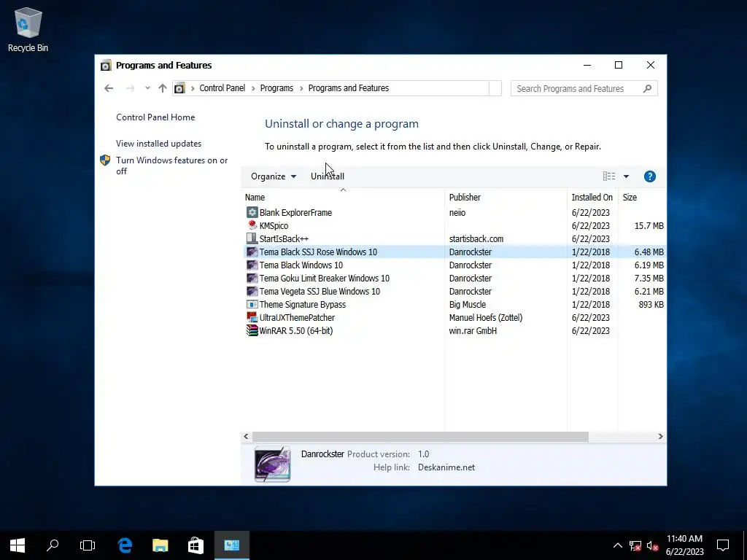The width and height of the screenshot is (747, 560).
Task: Click the muted volume tray icon
Action: click(x=653, y=545)
